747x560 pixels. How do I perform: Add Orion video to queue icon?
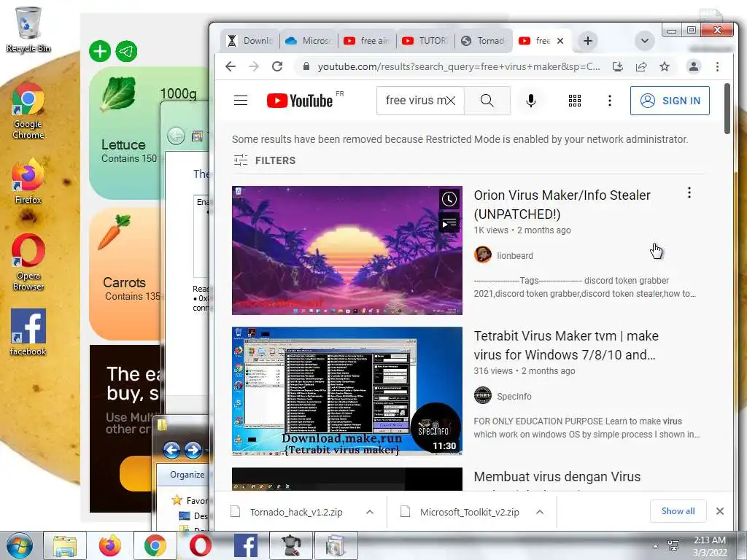(x=449, y=222)
